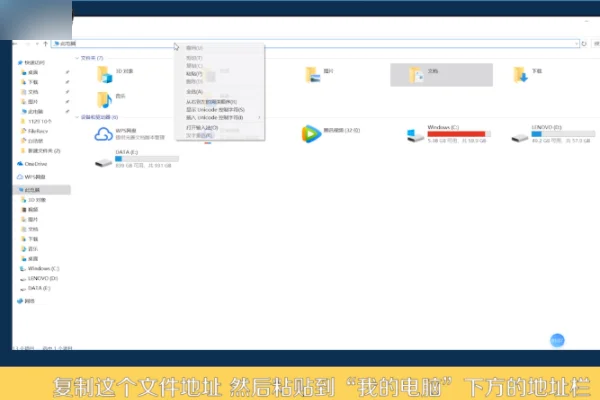Open the 3D 对象 folder icon in main pane
Image resolution: width=600 pixels, height=400 pixels.
click(x=104, y=74)
